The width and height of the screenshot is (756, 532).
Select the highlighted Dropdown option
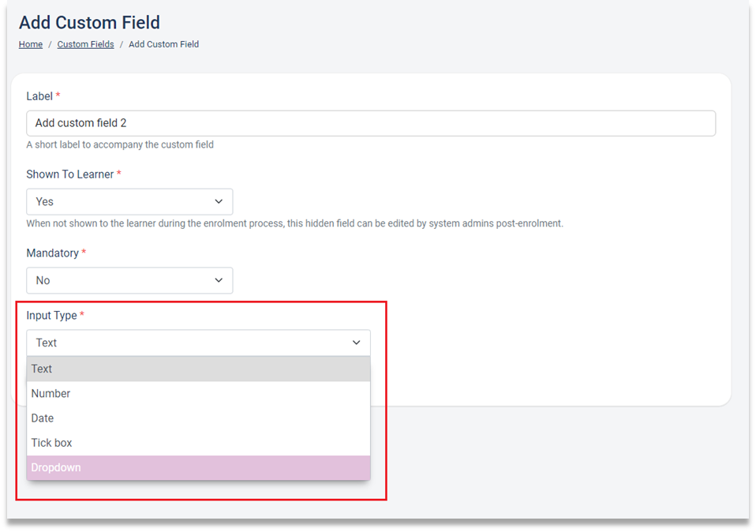(198, 467)
